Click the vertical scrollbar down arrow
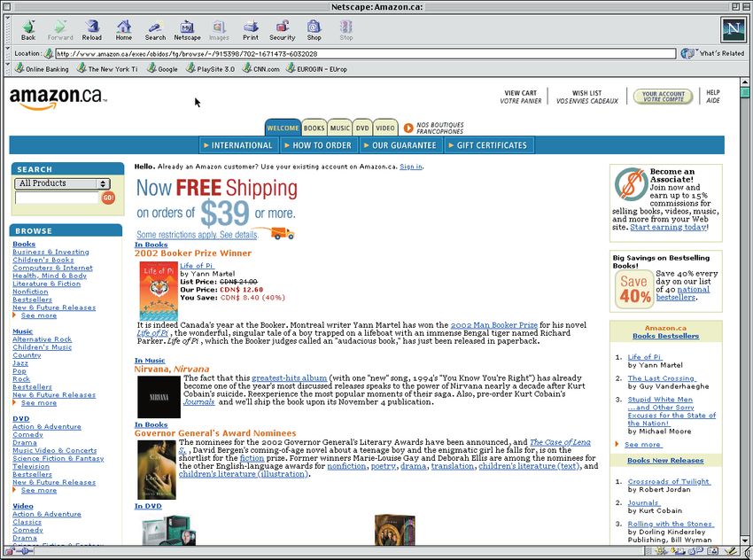The image size is (753, 560). 745,541
